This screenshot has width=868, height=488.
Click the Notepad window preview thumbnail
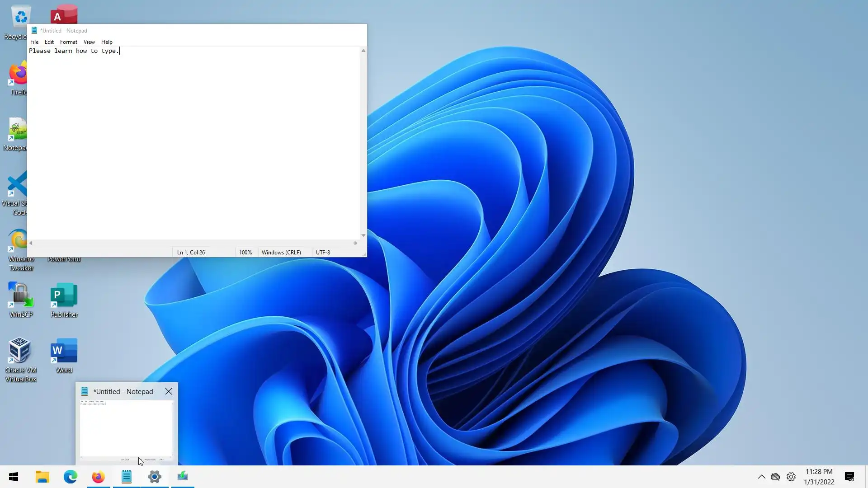coord(127,429)
